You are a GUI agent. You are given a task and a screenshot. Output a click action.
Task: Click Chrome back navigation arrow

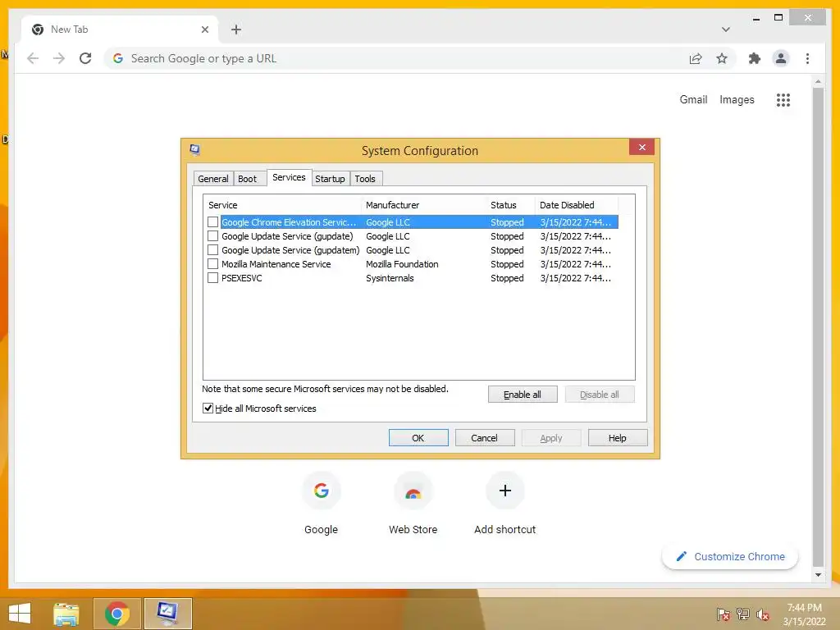click(33, 58)
